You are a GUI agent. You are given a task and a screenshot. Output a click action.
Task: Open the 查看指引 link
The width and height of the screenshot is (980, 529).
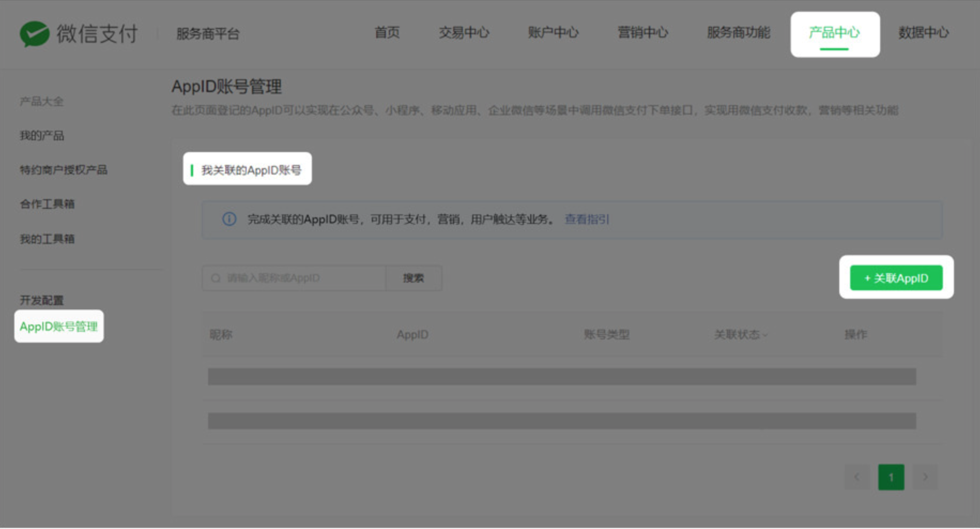[587, 220]
